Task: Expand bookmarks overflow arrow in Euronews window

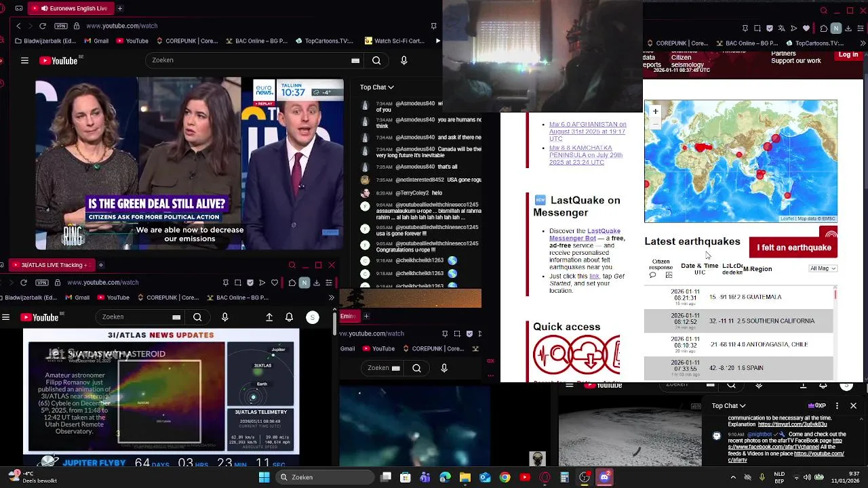Action: tap(437, 41)
